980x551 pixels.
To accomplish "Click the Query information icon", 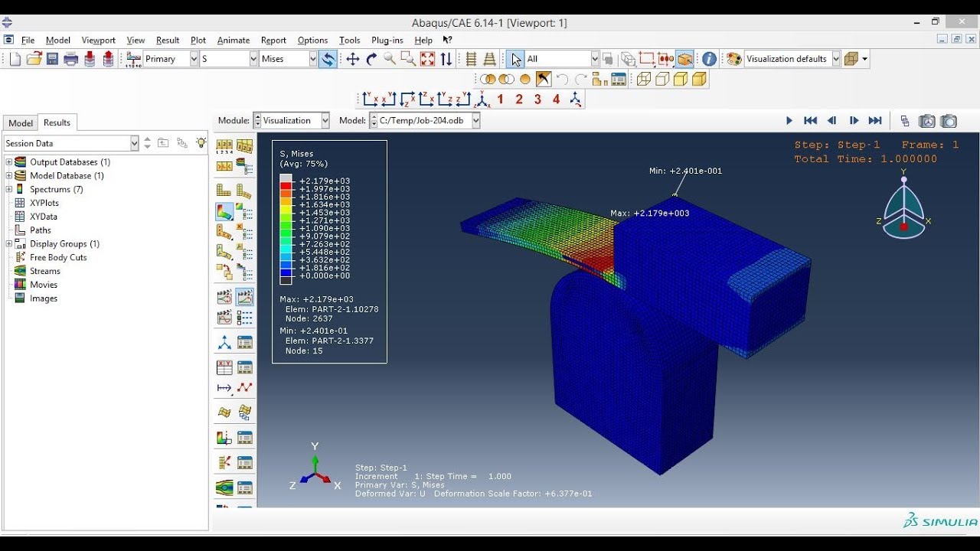I will coord(710,59).
